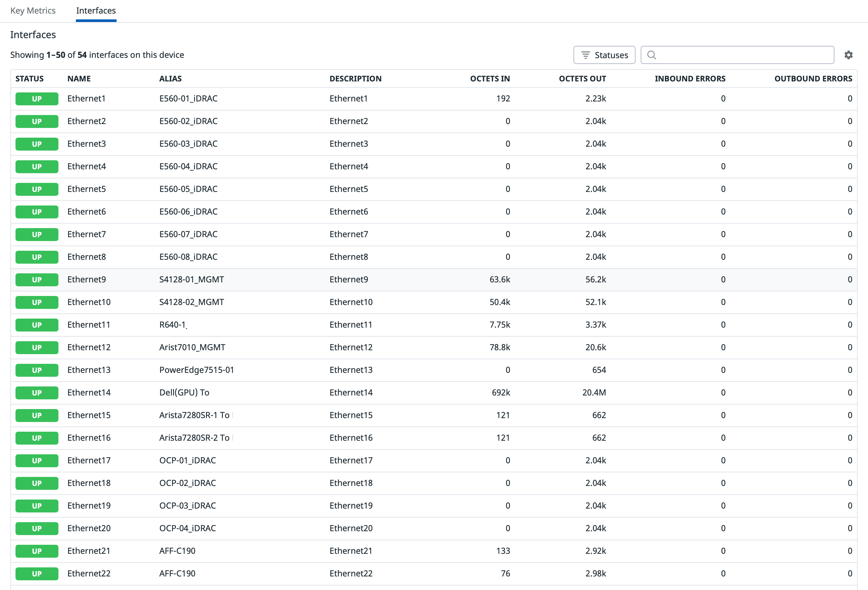Click octets out value 2.92k
Screen dimensions: 868x590
(596, 551)
